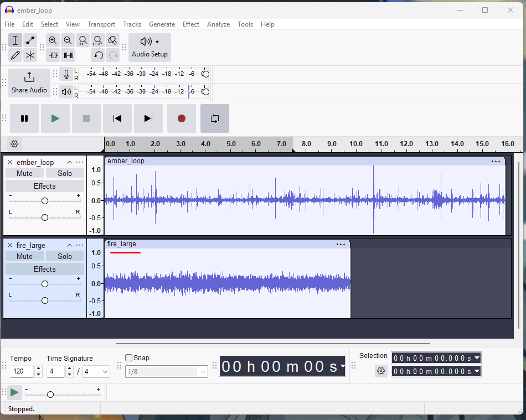Open the File menu

point(9,24)
